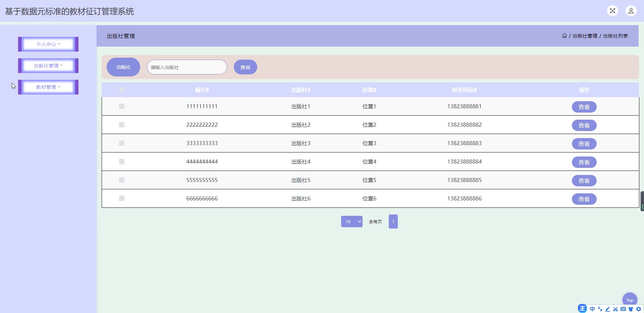Open the user profile icon menu
The height and width of the screenshot is (313, 644).
[631, 11]
